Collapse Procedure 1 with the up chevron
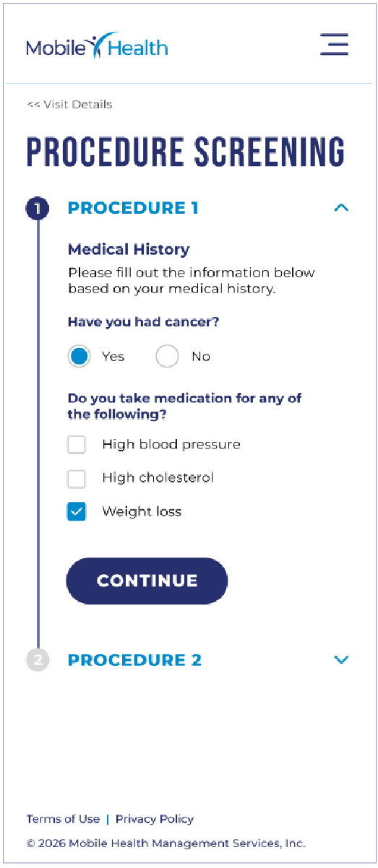The image size is (378, 868). 341,208
